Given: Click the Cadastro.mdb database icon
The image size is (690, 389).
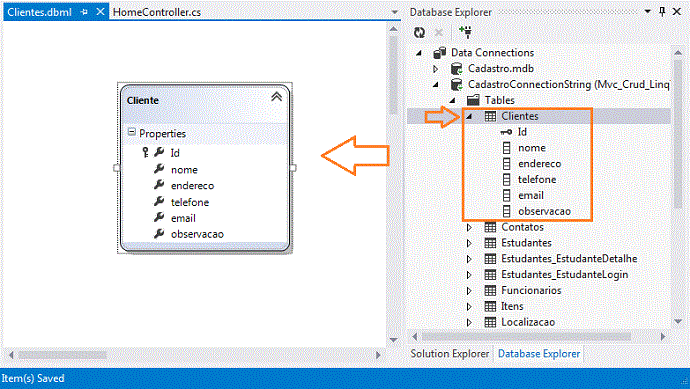Looking at the screenshot, I should [x=457, y=69].
